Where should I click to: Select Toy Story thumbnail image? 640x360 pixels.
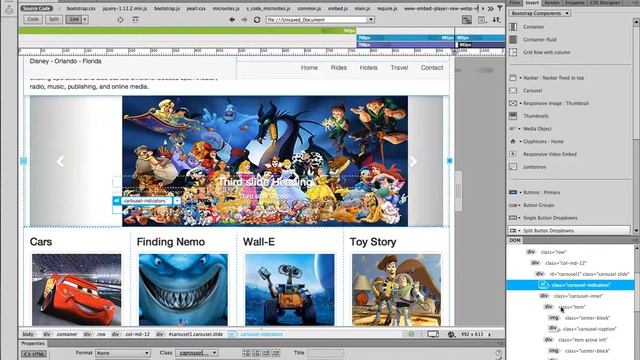396,290
